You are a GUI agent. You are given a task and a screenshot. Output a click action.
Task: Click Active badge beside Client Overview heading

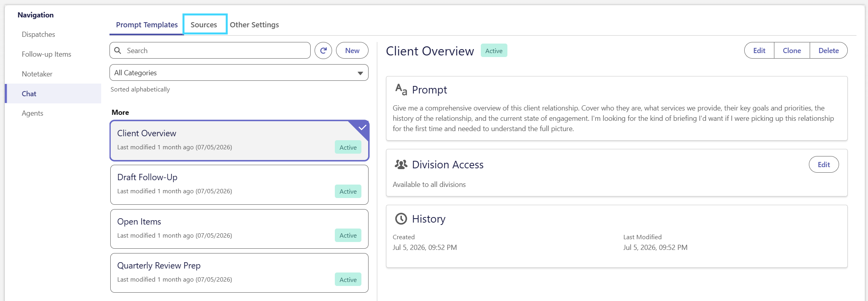pyautogui.click(x=494, y=51)
